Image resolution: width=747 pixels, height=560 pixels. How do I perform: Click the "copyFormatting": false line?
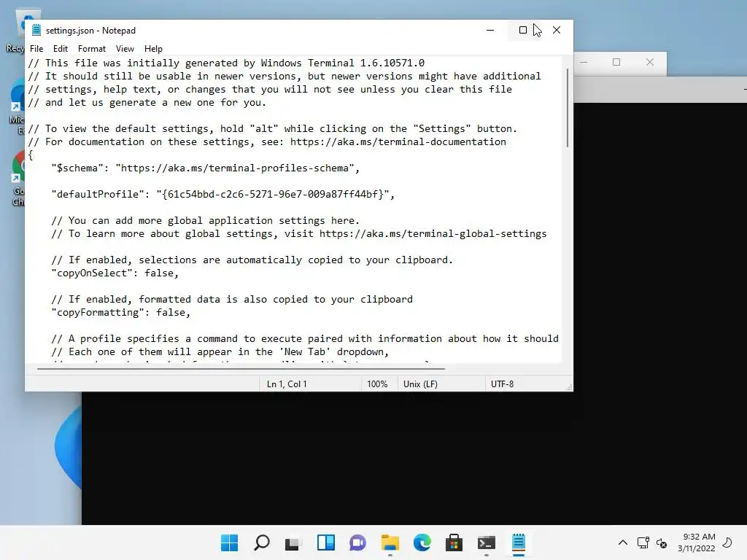pyautogui.click(x=121, y=312)
